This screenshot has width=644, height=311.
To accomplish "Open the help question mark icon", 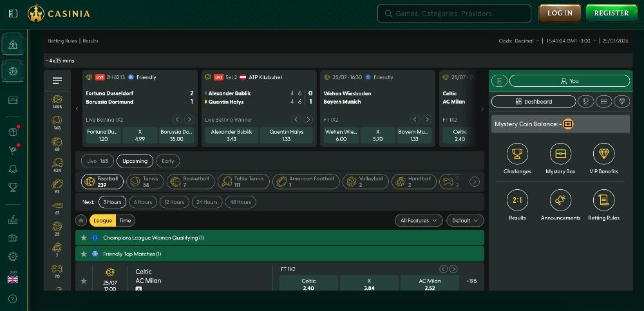I will [13, 299].
